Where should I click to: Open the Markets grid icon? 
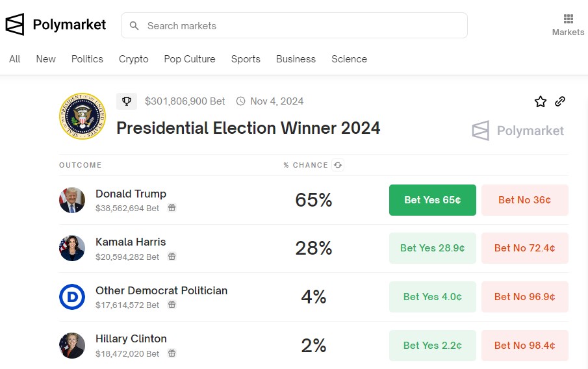[x=569, y=19]
